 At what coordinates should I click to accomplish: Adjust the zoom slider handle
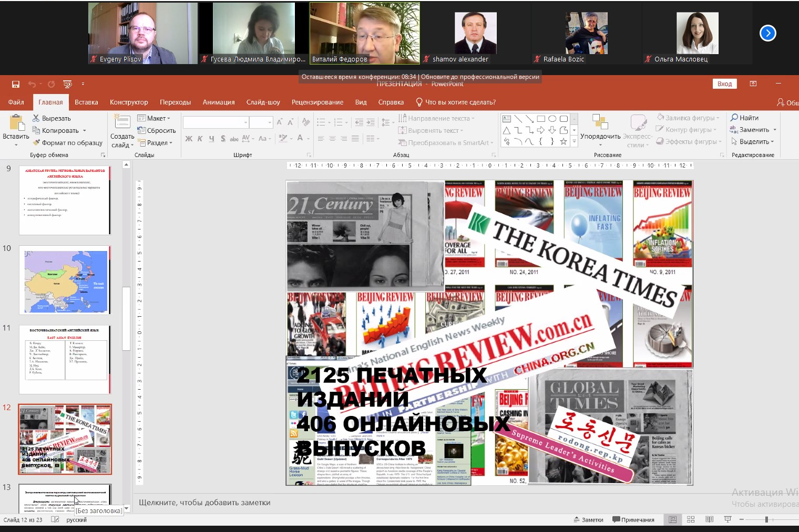coord(766,519)
